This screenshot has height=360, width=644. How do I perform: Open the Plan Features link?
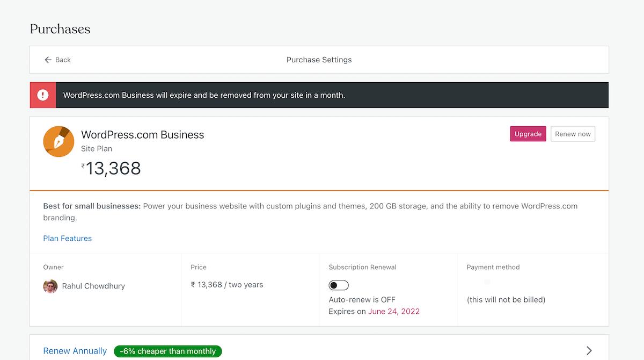pos(68,238)
